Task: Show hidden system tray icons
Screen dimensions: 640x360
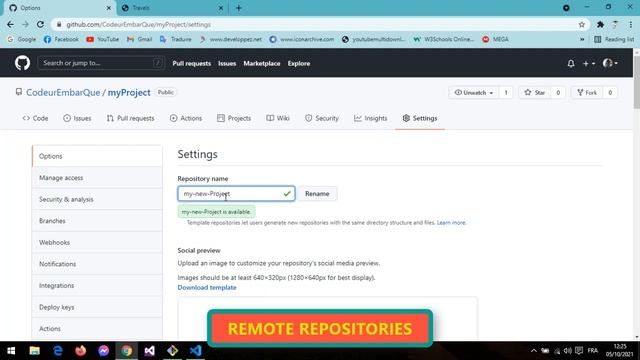Action: 533,351
